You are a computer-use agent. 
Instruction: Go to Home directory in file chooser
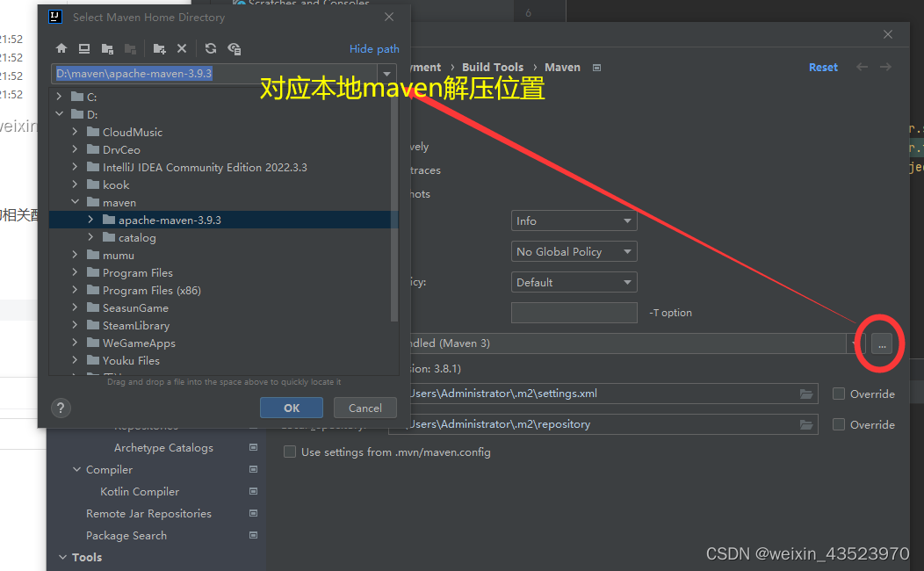(x=61, y=48)
